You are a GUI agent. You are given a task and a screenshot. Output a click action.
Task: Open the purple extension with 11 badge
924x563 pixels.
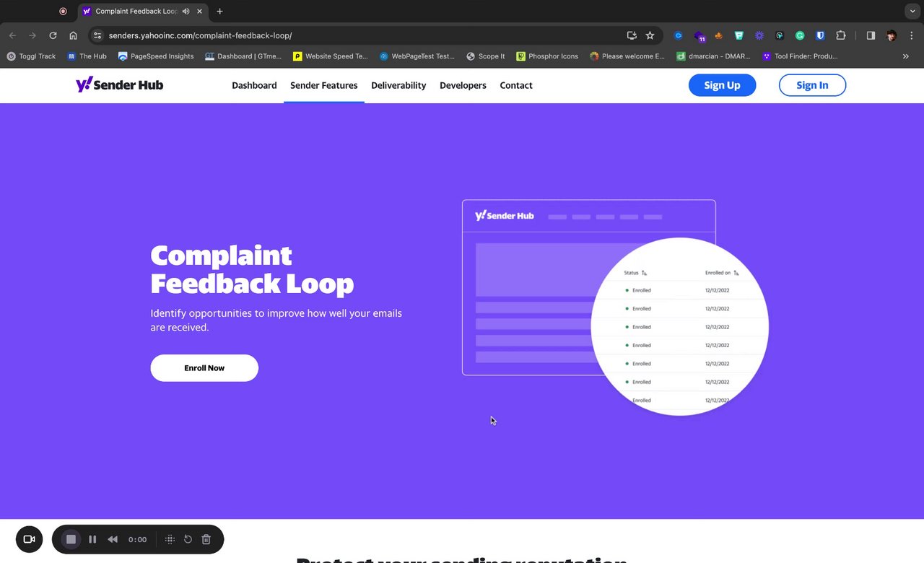coord(699,35)
